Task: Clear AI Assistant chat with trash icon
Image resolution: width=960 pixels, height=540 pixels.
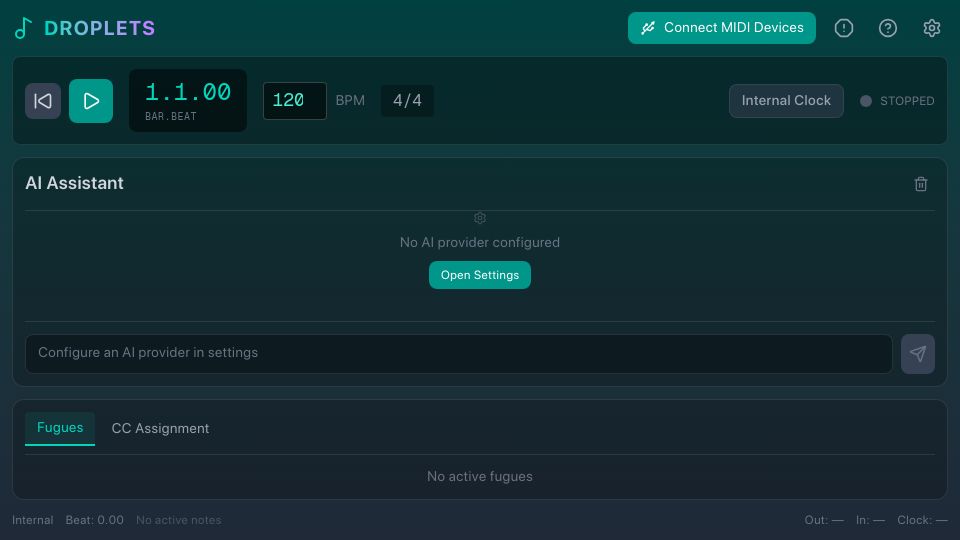Action: point(921,184)
